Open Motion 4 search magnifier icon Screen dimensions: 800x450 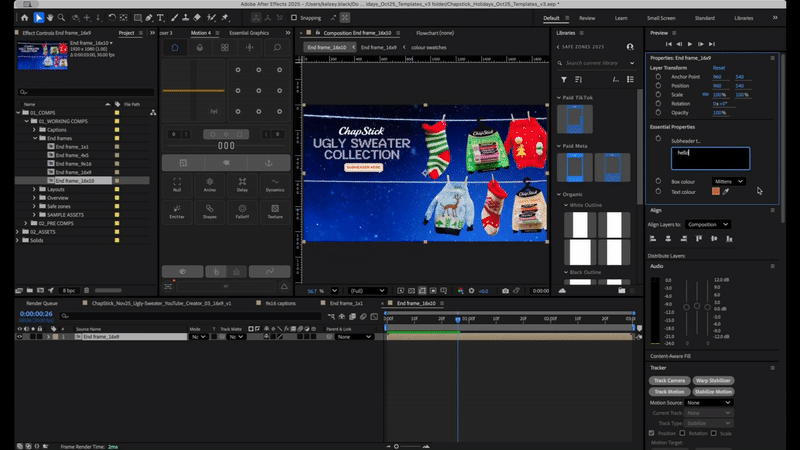point(277,47)
